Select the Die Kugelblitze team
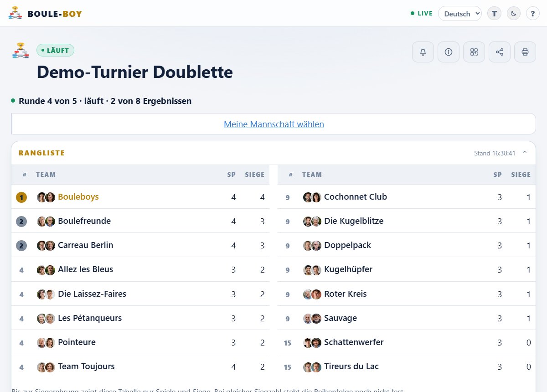Viewport: 547px width, 392px height. point(354,221)
